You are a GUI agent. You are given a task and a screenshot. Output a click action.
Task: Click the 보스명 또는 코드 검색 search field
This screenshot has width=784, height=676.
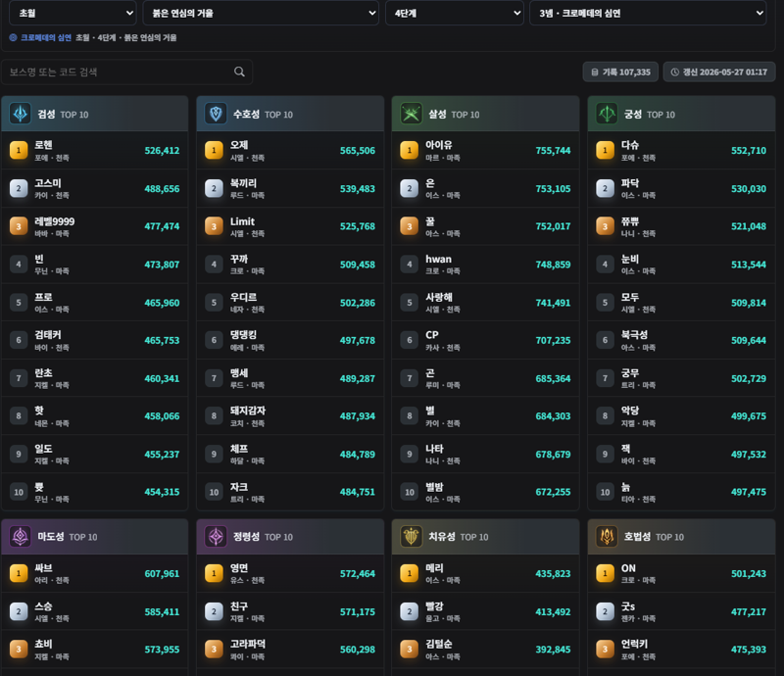click(126, 72)
